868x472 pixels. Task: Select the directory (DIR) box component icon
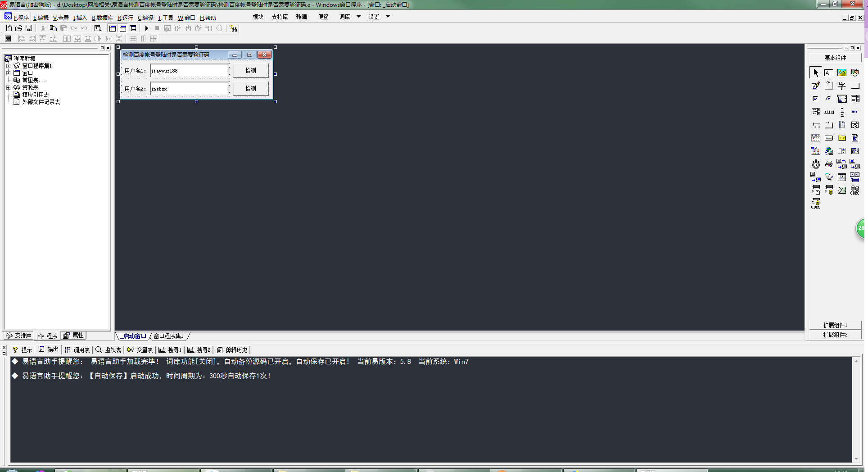(x=842, y=138)
